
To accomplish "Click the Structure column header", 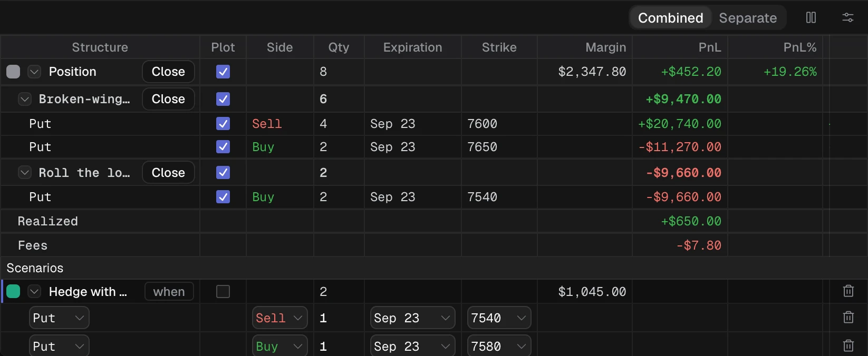I will (100, 47).
